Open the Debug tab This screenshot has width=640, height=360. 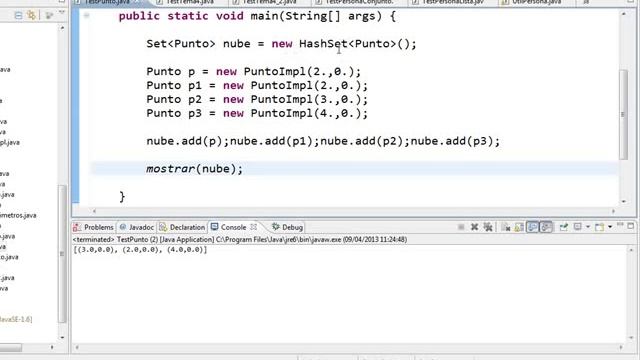pyautogui.click(x=287, y=227)
